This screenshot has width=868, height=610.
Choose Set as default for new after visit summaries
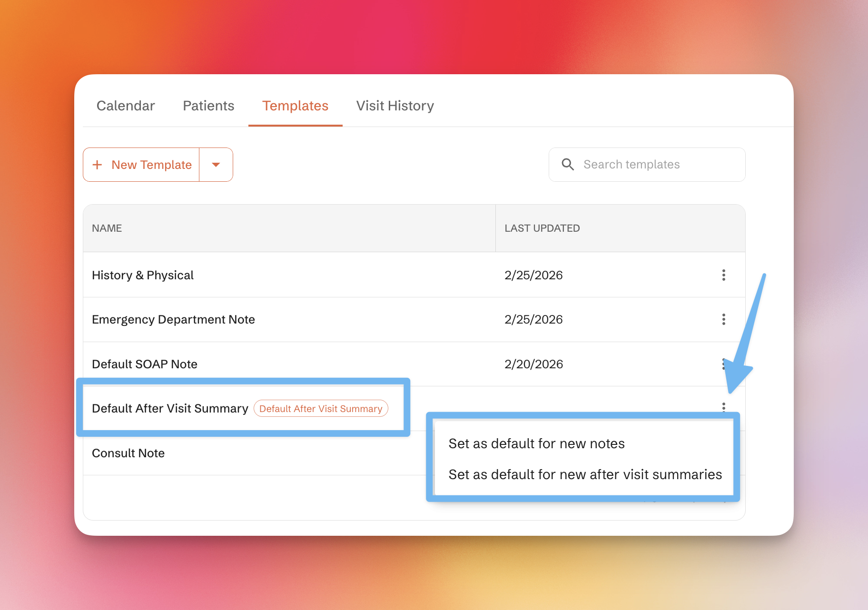pyautogui.click(x=585, y=474)
